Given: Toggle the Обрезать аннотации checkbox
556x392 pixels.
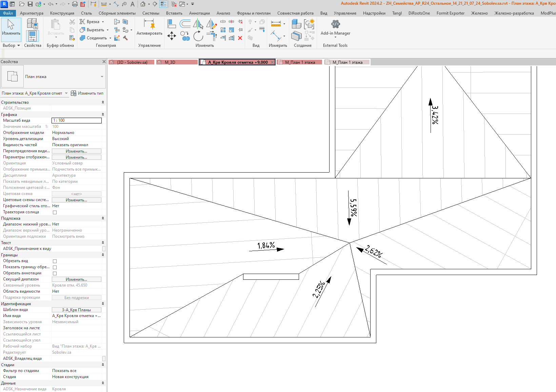Looking at the screenshot, I should click(x=55, y=273).
